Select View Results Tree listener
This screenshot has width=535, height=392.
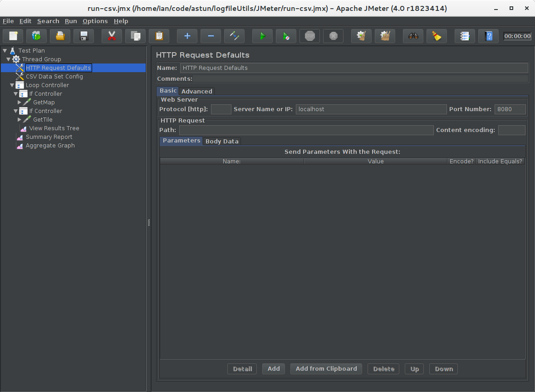click(54, 128)
